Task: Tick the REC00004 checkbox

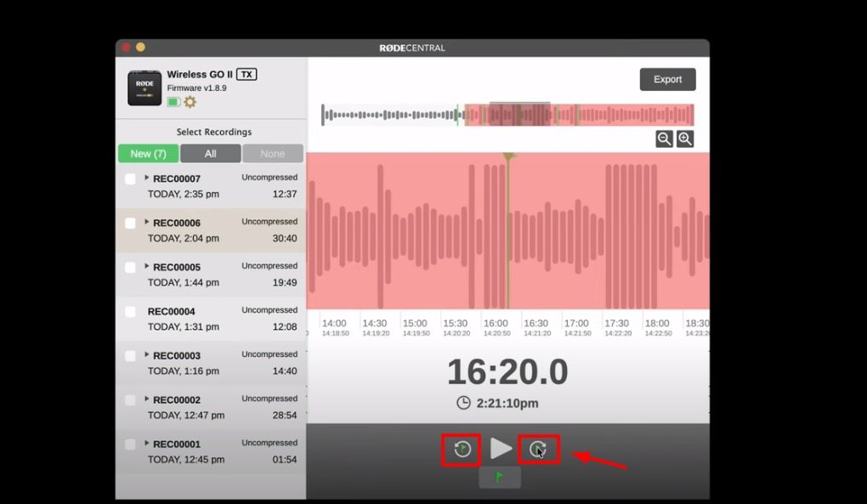Action: [x=130, y=312]
